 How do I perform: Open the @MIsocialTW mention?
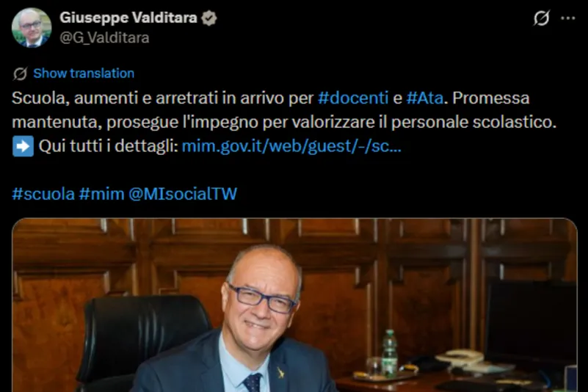click(x=183, y=194)
